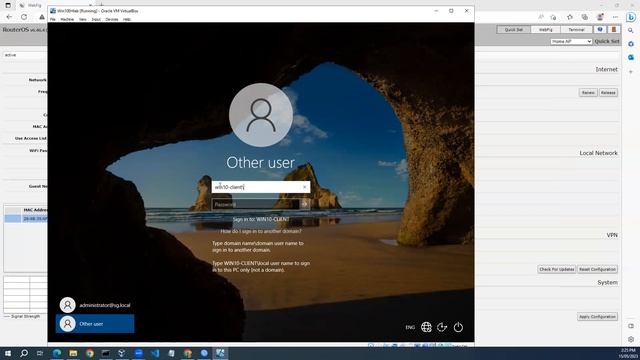Click the Password field
The width and height of the screenshot is (640, 360).
[256, 204]
